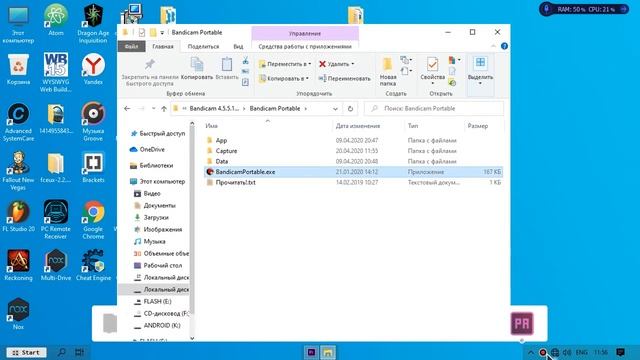
Task: Open the Файл tab
Action: point(131,47)
